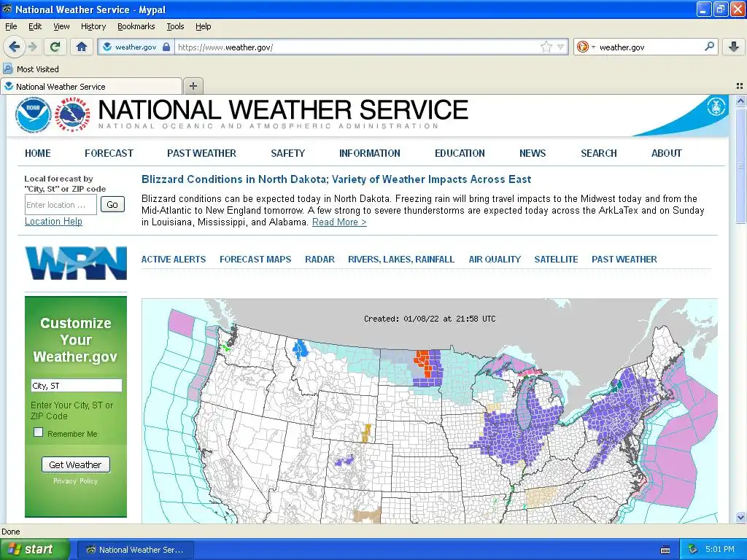747x560 pixels.
Task: Open the Most Visited bookmarks folder
Action: pyautogui.click(x=31, y=69)
